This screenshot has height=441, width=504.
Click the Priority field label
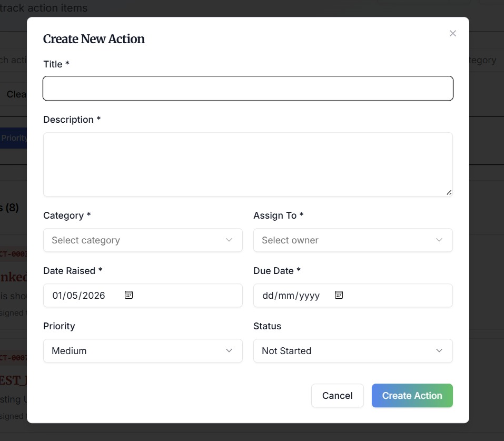pyautogui.click(x=59, y=326)
